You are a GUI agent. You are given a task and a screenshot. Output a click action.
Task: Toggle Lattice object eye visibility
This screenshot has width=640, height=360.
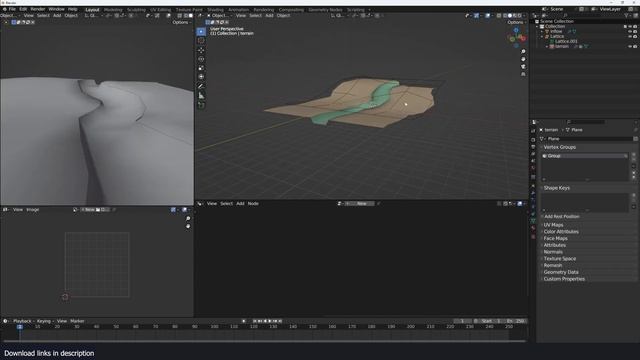pyautogui.click(x=630, y=36)
